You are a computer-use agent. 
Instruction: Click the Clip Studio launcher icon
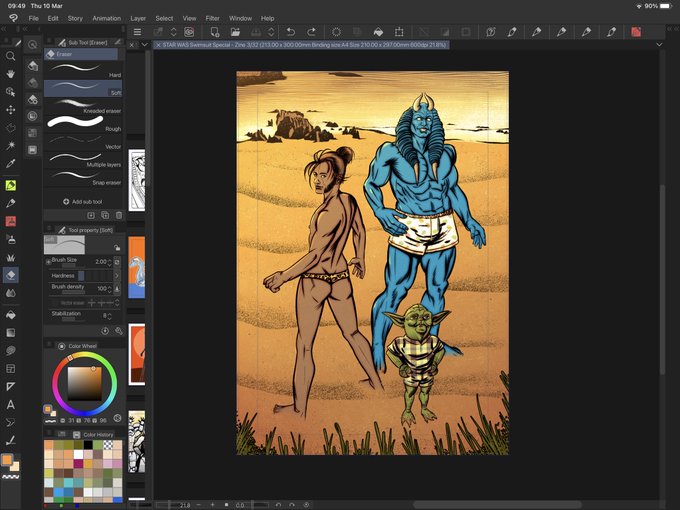(189, 32)
